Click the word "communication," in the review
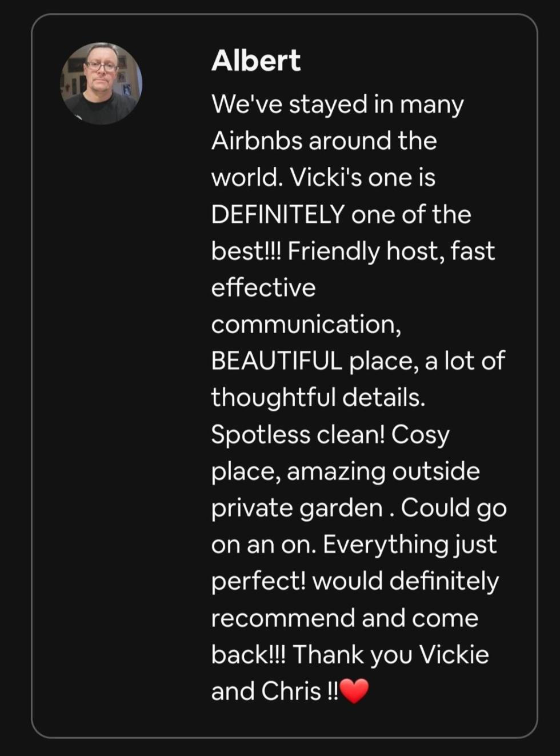This screenshot has width=560, height=756. pyautogui.click(x=306, y=325)
